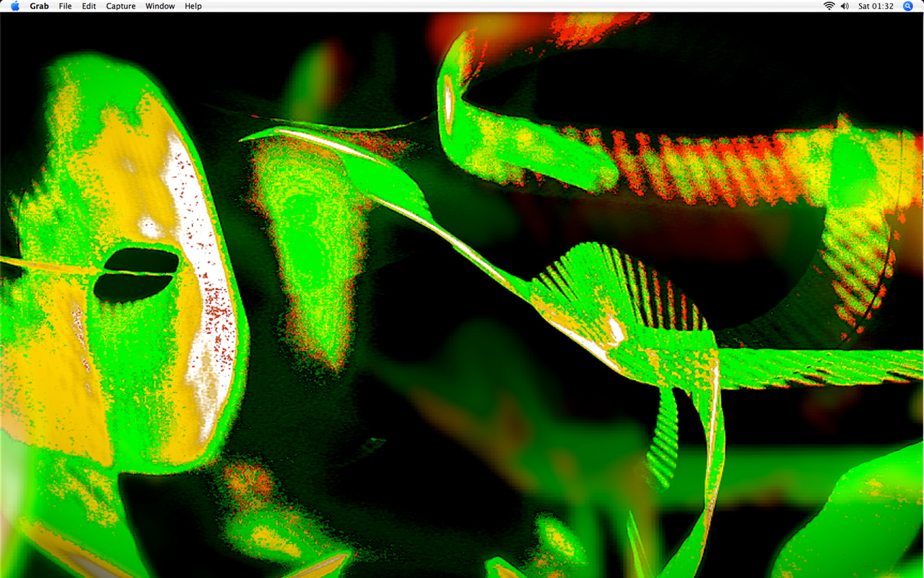The image size is (924, 578).
Task: Open the Capture menu
Action: click(121, 6)
